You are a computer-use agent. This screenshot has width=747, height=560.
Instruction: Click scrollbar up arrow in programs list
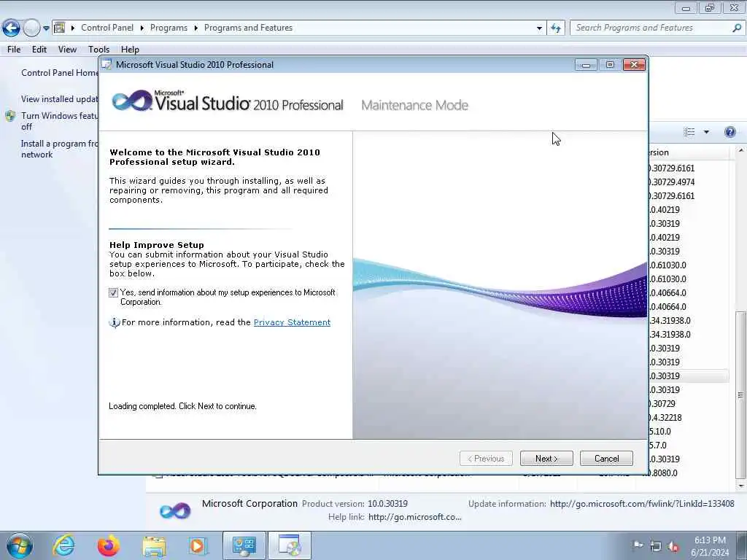click(x=740, y=150)
